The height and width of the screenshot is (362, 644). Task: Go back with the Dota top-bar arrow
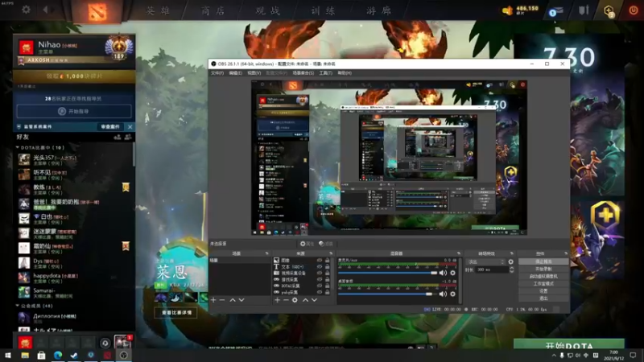pos(46,10)
